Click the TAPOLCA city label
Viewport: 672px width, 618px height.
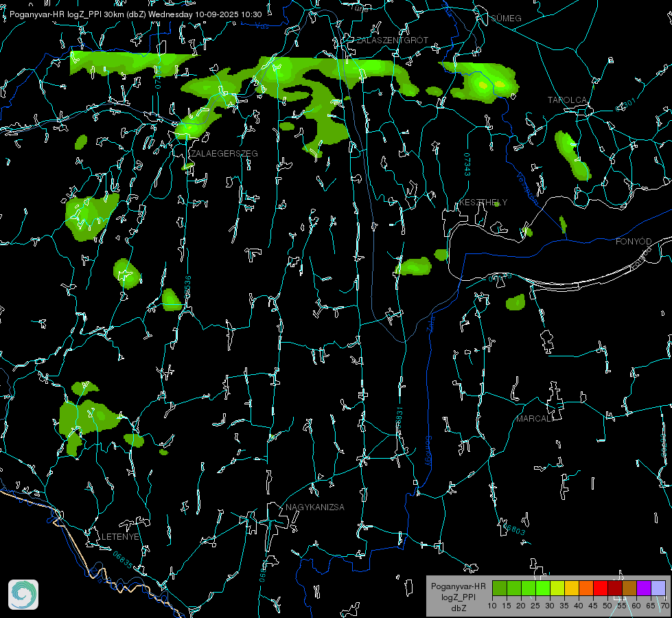coord(567,100)
